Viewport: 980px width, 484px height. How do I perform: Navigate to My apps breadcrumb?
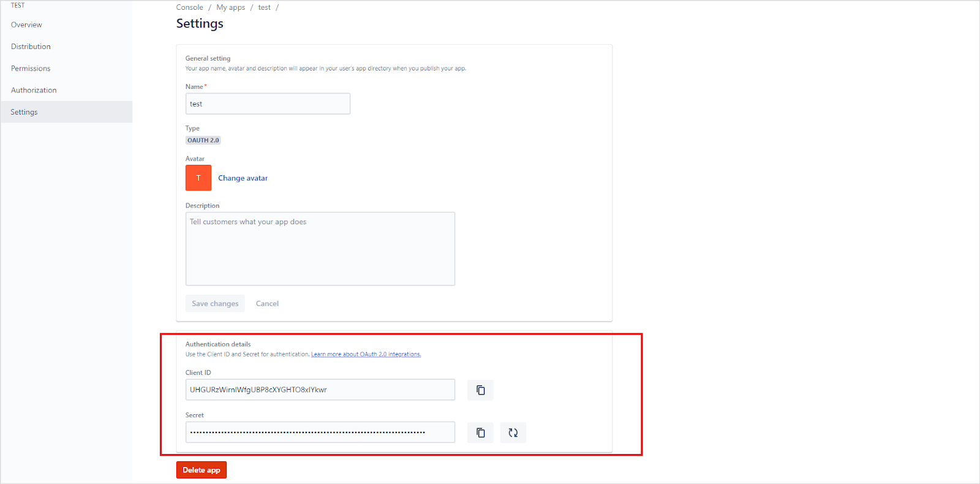click(x=230, y=7)
